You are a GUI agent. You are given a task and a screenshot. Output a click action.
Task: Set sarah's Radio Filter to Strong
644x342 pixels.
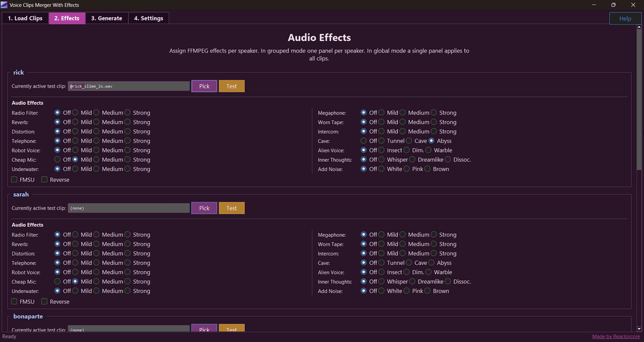pyautogui.click(x=128, y=235)
